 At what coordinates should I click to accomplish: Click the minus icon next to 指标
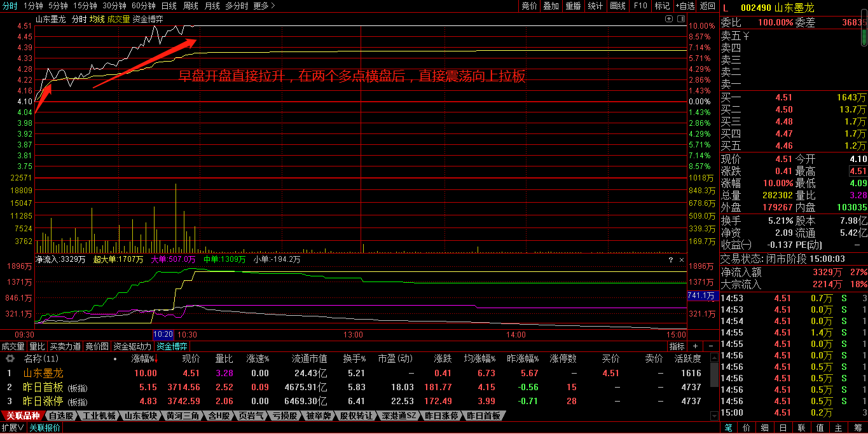pos(710,346)
